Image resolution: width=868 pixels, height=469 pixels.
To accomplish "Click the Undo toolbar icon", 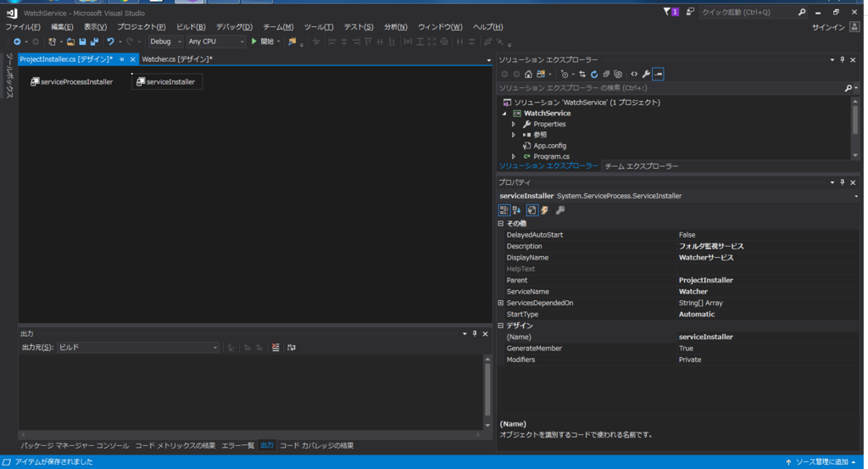I will click(110, 42).
